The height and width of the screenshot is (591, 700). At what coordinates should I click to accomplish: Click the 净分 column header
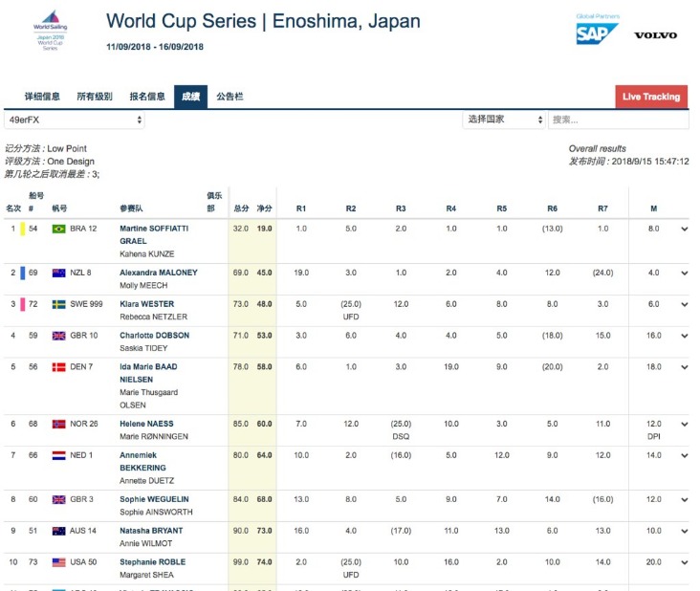(x=264, y=208)
